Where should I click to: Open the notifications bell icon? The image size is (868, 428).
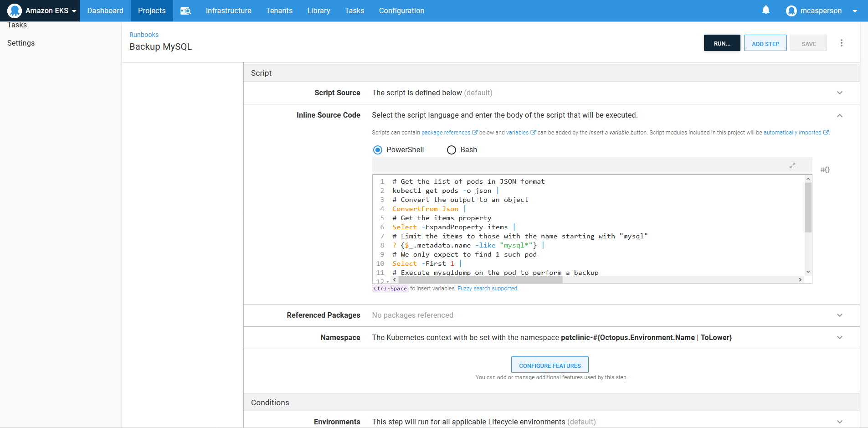pyautogui.click(x=766, y=10)
